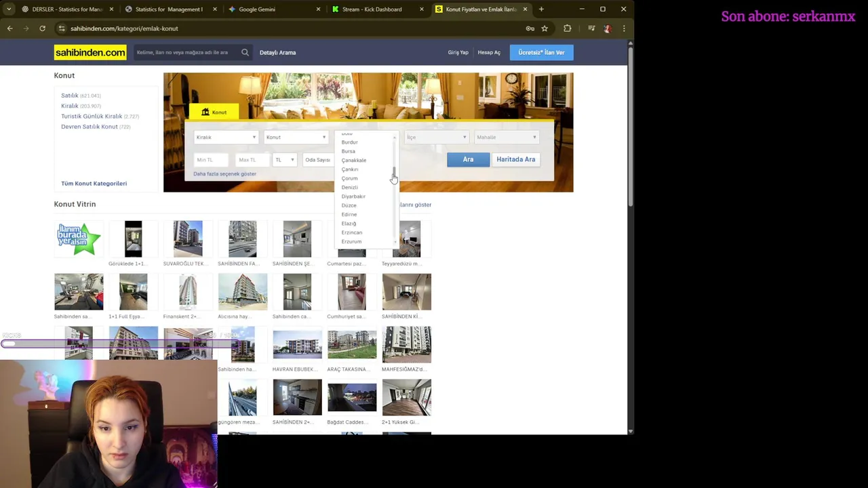Open the saved passwords key icon
Image resolution: width=868 pixels, height=488 pixels.
coord(530,28)
